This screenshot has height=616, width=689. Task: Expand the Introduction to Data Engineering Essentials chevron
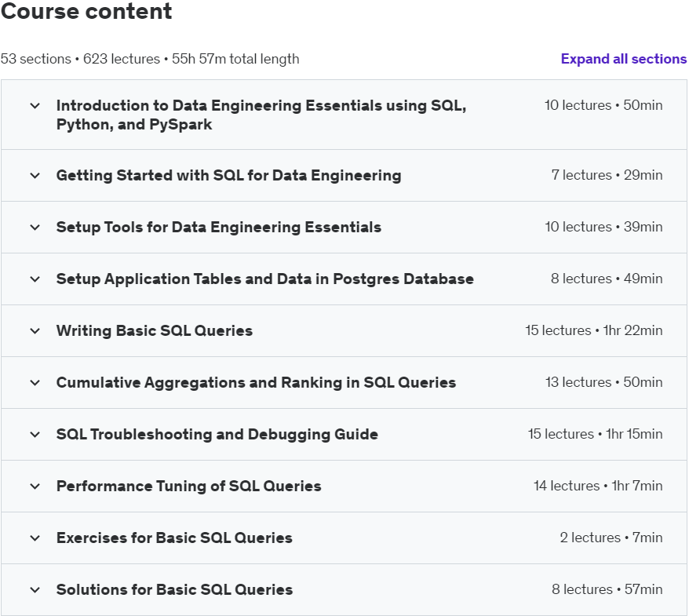point(35,106)
